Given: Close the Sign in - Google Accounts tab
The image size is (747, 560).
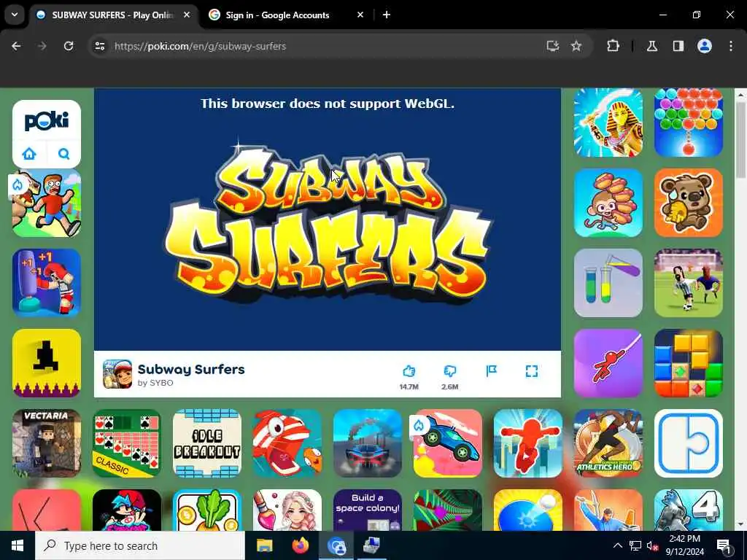Looking at the screenshot, I should coord(360,15).
